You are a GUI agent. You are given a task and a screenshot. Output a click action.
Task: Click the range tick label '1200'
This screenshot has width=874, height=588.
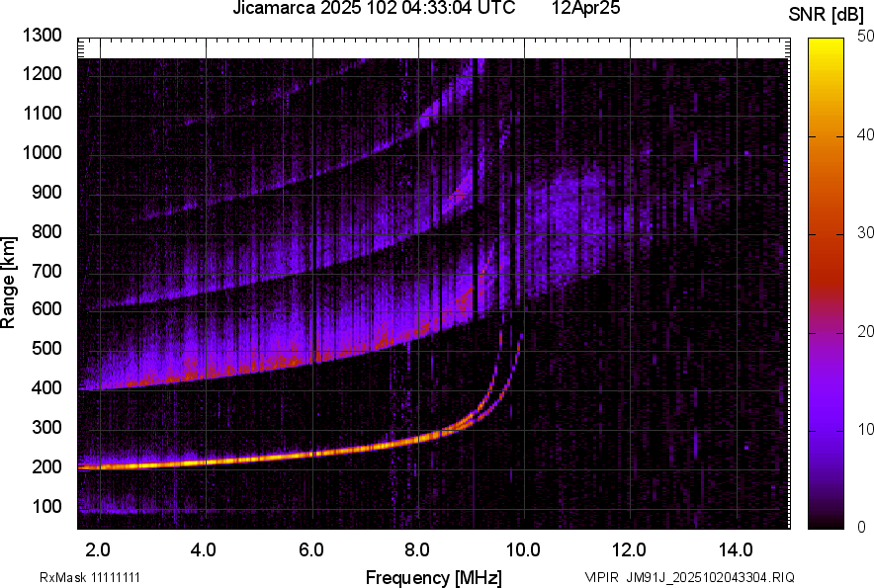(x=42, y=73)
